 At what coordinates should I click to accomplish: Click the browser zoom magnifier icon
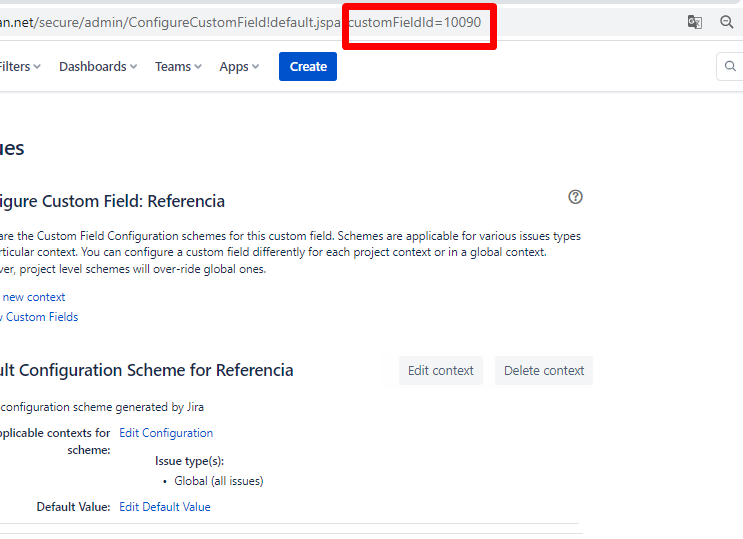727,22
